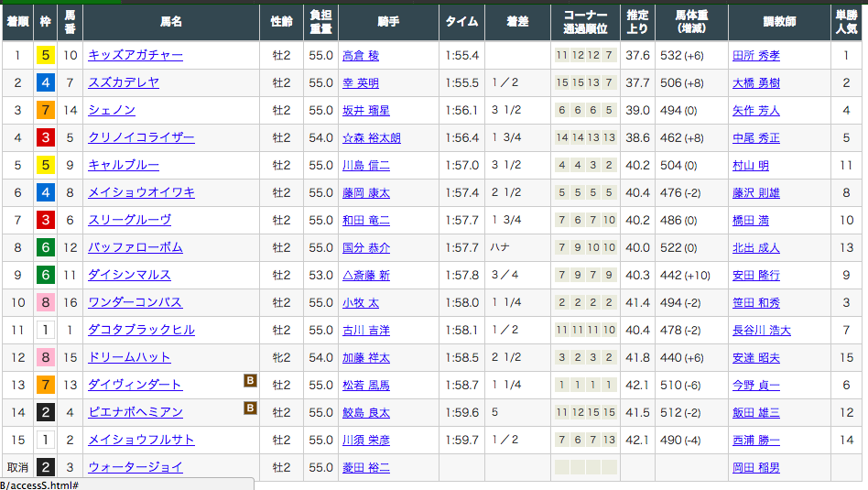
Task: Click the 推定上り header cell
Action: point(637,22)
